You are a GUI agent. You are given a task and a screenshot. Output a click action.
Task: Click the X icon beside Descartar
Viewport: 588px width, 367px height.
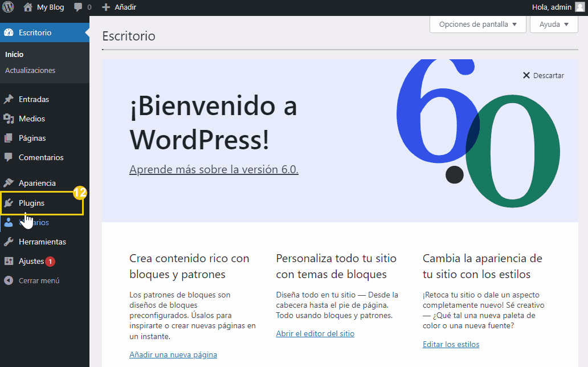(x=526, y=75)
